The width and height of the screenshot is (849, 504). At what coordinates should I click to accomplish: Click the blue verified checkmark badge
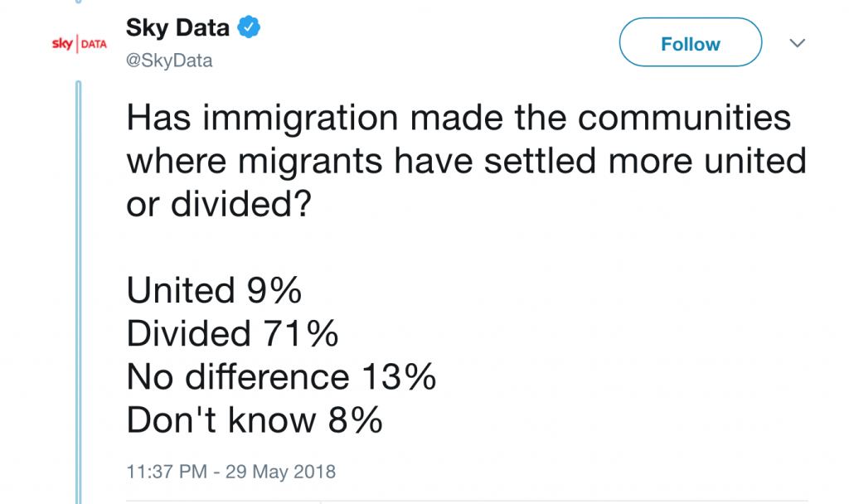tap(249, 27)
